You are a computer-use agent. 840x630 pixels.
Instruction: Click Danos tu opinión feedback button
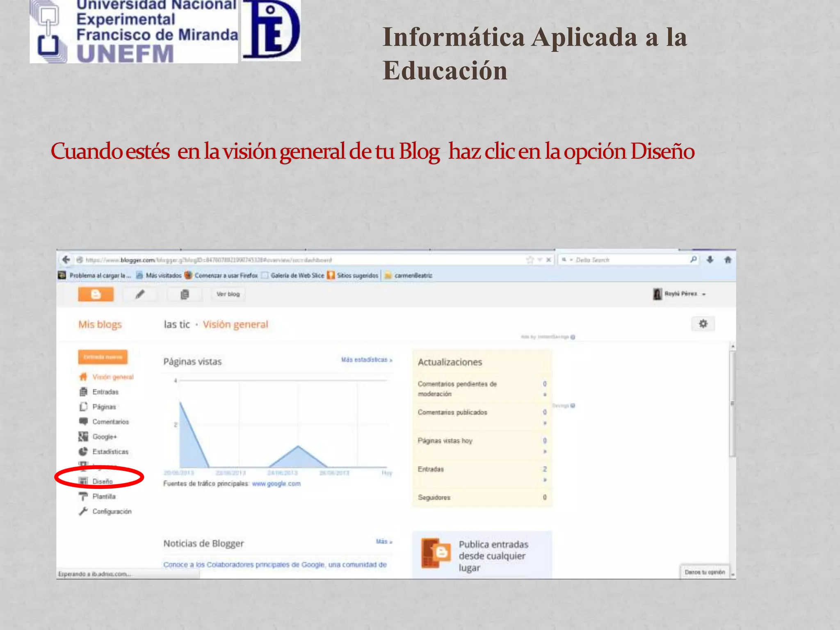tap(705, 572)
